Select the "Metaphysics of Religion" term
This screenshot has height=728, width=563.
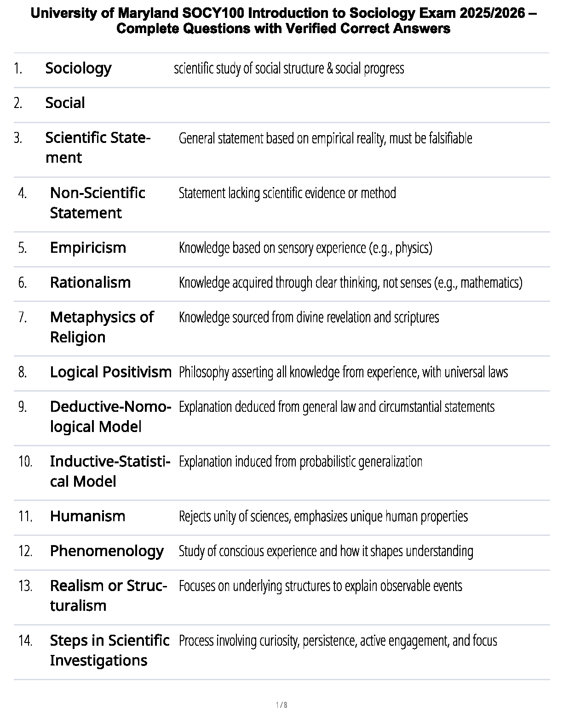coord(102,327)
